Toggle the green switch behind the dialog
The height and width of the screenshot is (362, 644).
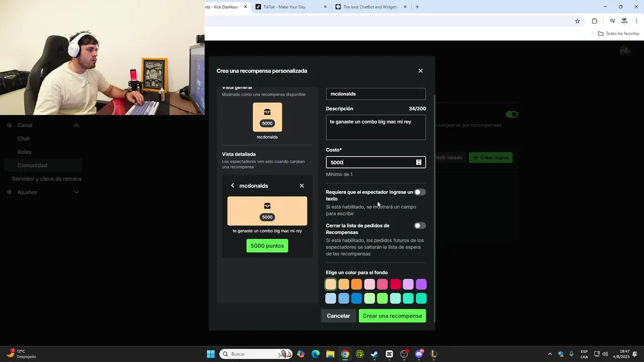[512, 114]
